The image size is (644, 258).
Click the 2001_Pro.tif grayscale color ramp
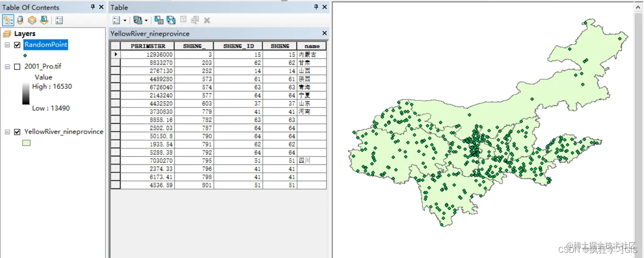[26, 94]
